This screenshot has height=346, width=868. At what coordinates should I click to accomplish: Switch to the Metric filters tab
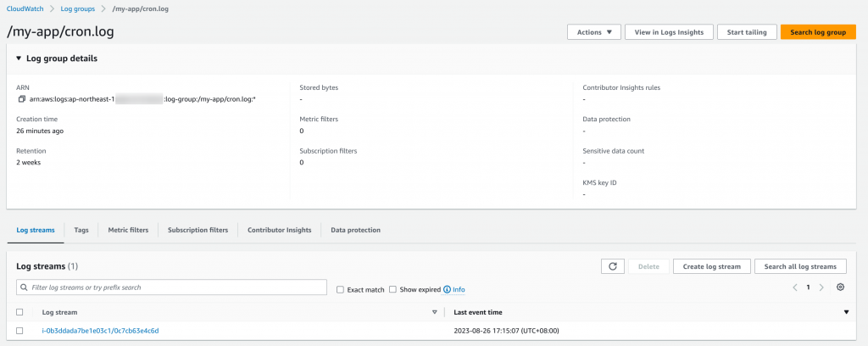127,230
